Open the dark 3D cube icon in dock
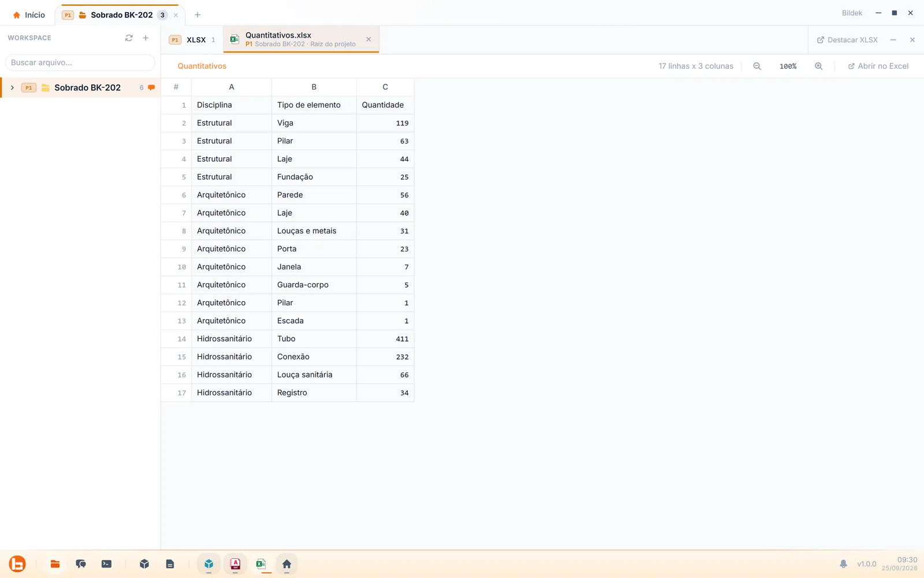This screenshot has height=578, width=924. point(144,564)
